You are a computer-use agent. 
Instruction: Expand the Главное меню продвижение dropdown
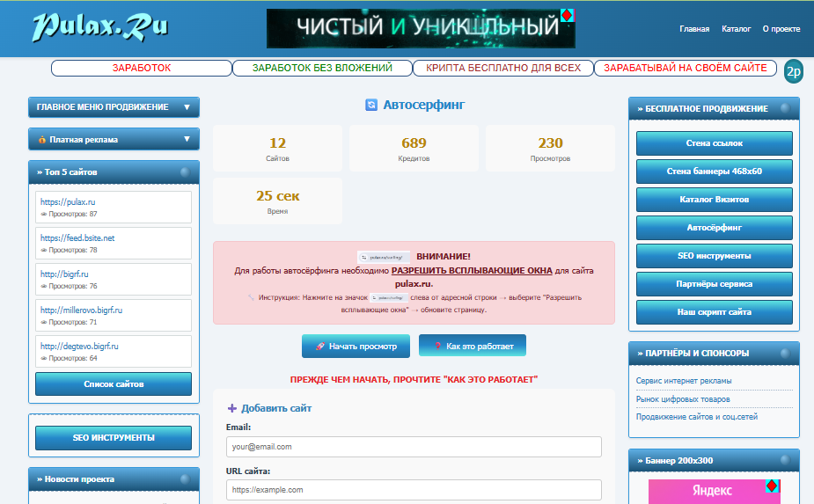[x=114, y=107]
